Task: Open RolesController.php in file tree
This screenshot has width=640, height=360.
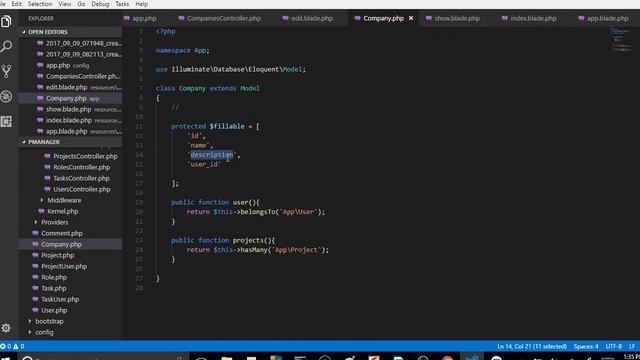Action: [x=81, y=167]
